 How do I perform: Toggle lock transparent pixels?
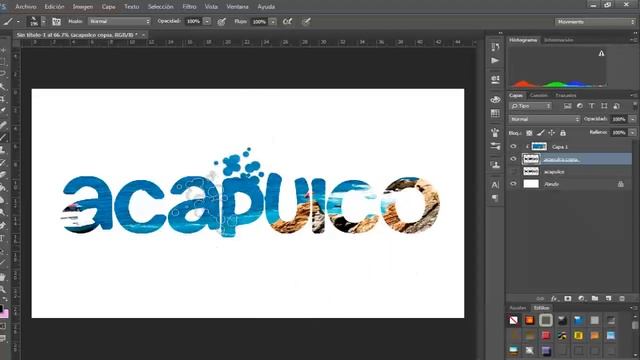[x=529, y=133]
